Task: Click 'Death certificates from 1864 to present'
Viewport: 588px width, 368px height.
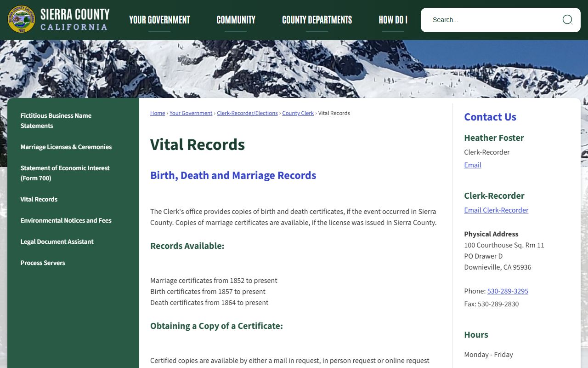Action: (209, 303)
